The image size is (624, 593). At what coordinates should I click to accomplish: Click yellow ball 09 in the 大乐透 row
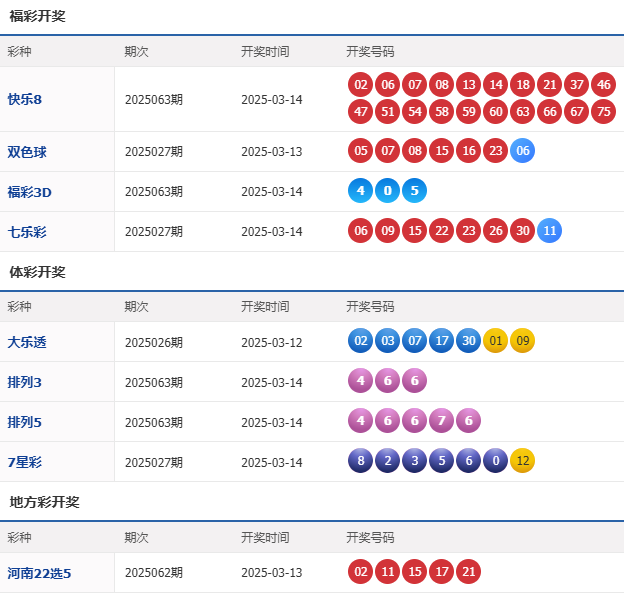[523, 341]
